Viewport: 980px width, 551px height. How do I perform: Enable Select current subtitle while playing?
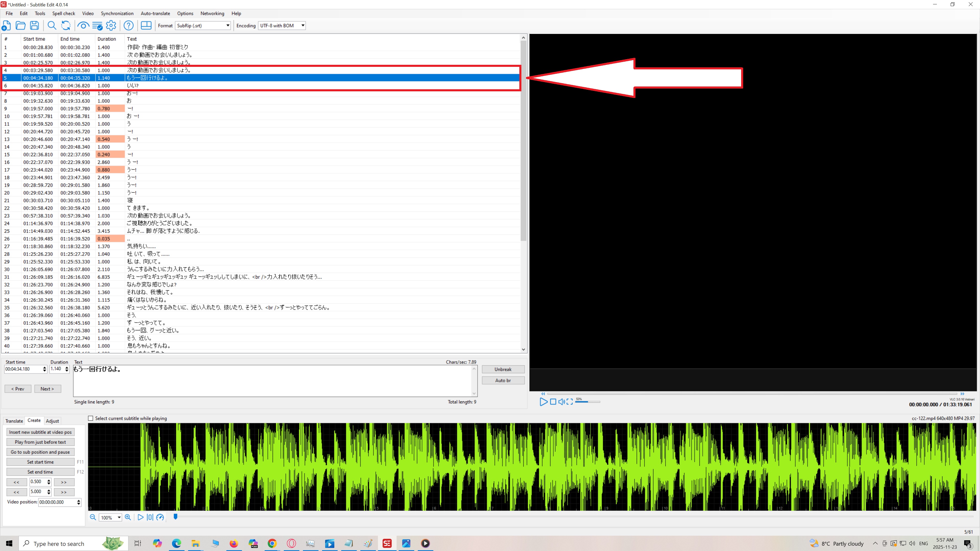[91, 418]
